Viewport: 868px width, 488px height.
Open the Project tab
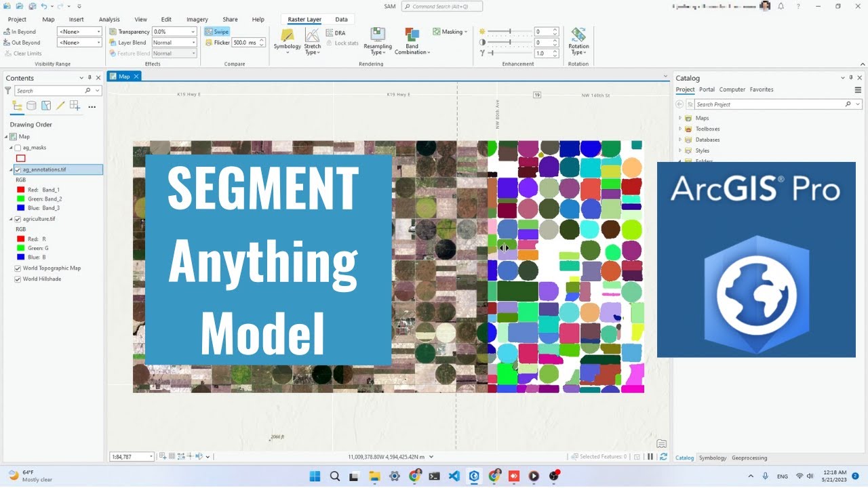pyautogui.click(x=17, y=20)
